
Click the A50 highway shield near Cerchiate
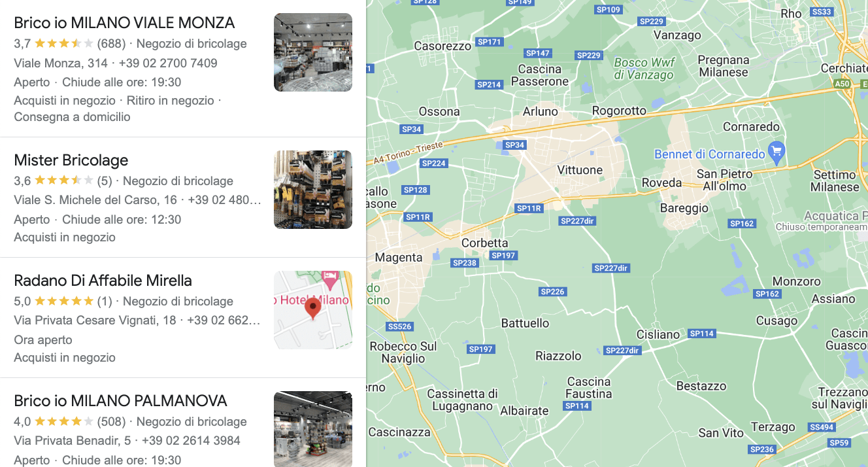[x=842, y=84]
